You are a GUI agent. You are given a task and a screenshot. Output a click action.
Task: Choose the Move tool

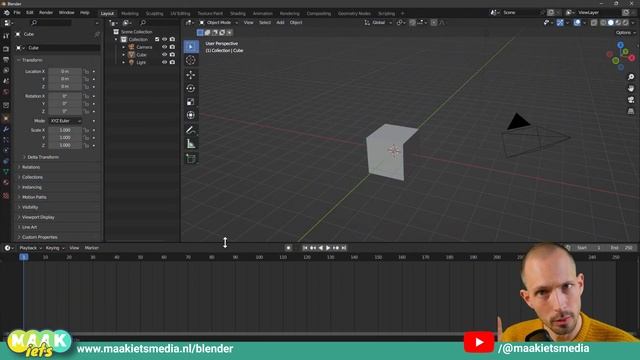191,75
